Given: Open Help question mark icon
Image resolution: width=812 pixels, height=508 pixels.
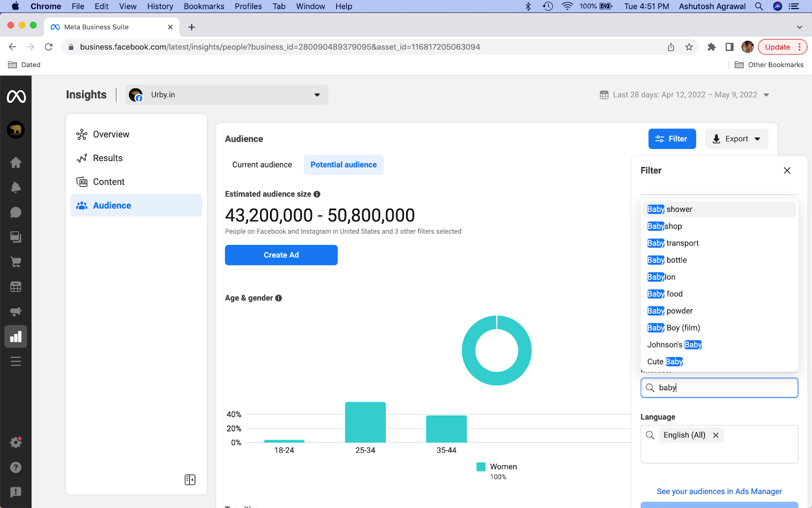Looking at the screenshot, I should click(16, 467).
